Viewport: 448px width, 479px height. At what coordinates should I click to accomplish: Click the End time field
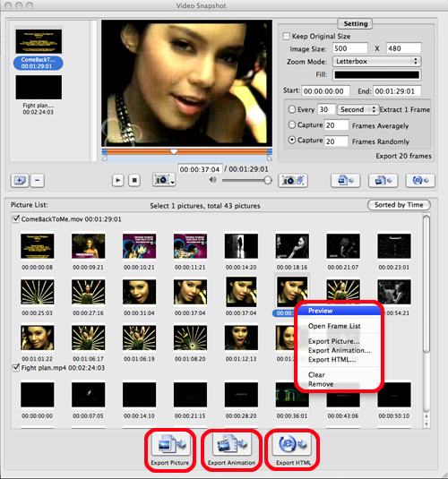(397, 91)
